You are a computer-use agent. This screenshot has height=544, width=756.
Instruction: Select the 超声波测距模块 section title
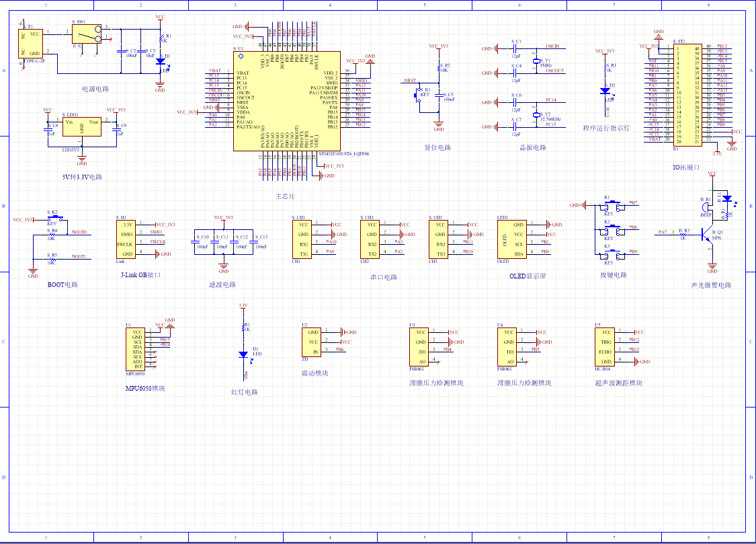[619, 383]
